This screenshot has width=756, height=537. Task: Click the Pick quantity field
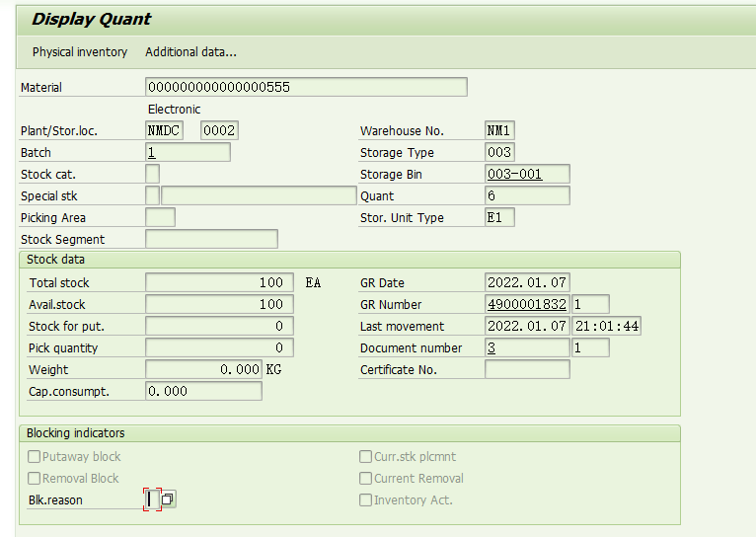coord(219,347)
